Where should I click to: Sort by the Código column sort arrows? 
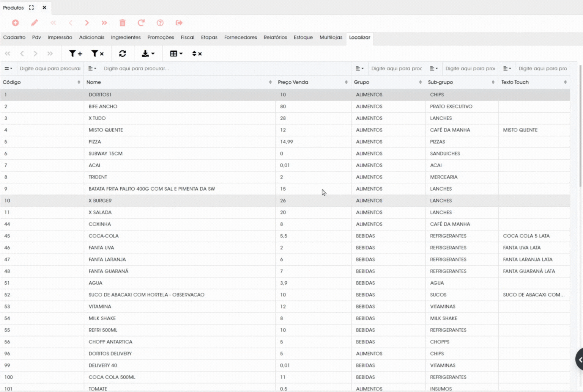79,82
